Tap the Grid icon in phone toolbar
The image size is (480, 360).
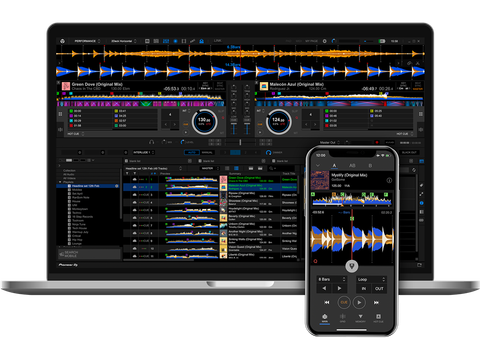click(x=343, y=318)
